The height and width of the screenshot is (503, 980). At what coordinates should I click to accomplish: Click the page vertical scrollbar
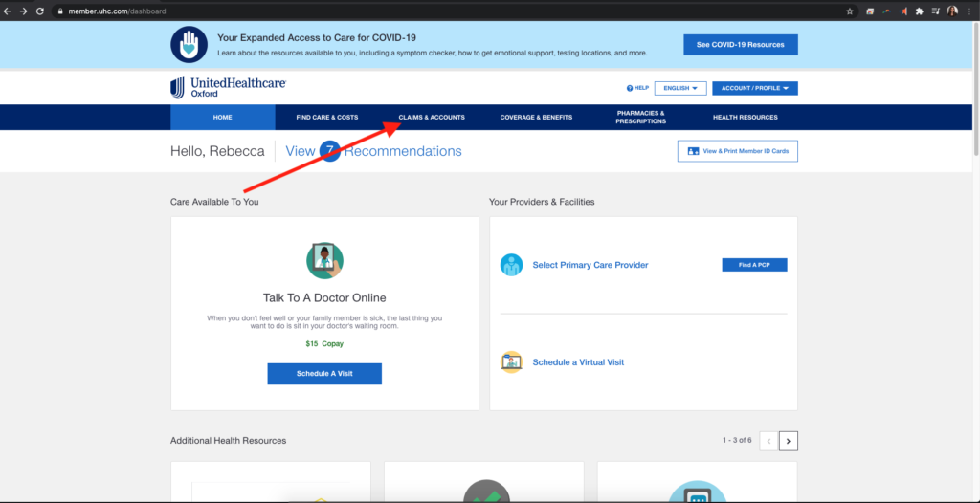click(975, 87)
